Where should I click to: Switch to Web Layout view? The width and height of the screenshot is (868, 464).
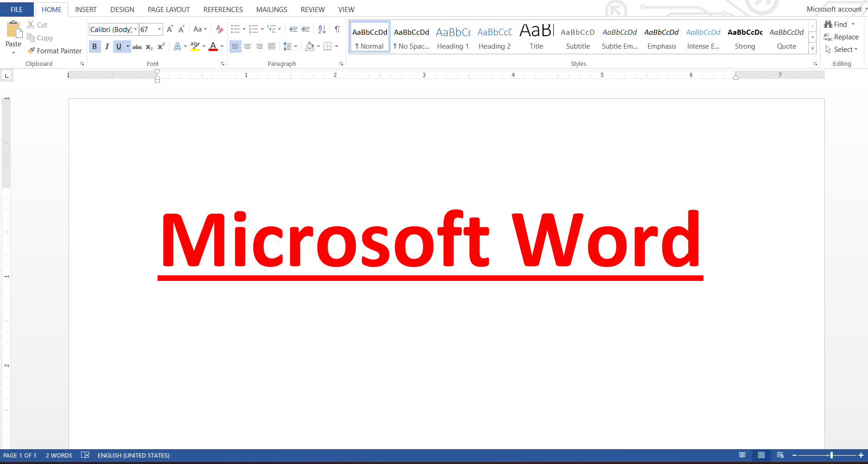(x=780, y=455)
